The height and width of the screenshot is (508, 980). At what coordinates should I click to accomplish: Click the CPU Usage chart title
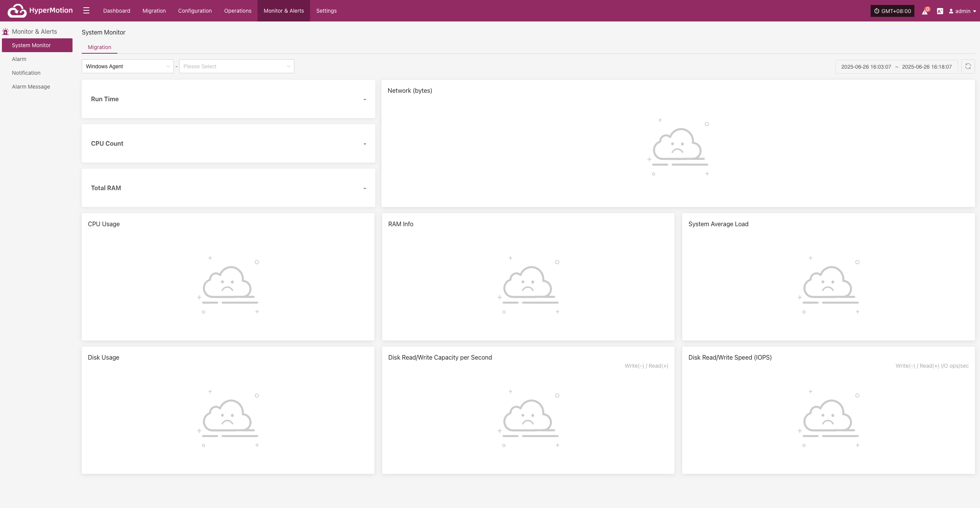coord(104,224)
